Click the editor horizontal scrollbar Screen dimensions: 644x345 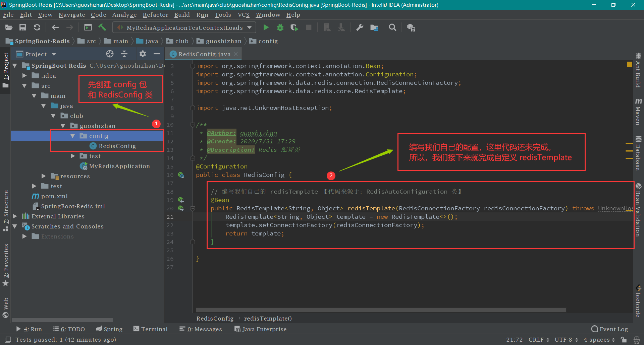tap(381, 310)
